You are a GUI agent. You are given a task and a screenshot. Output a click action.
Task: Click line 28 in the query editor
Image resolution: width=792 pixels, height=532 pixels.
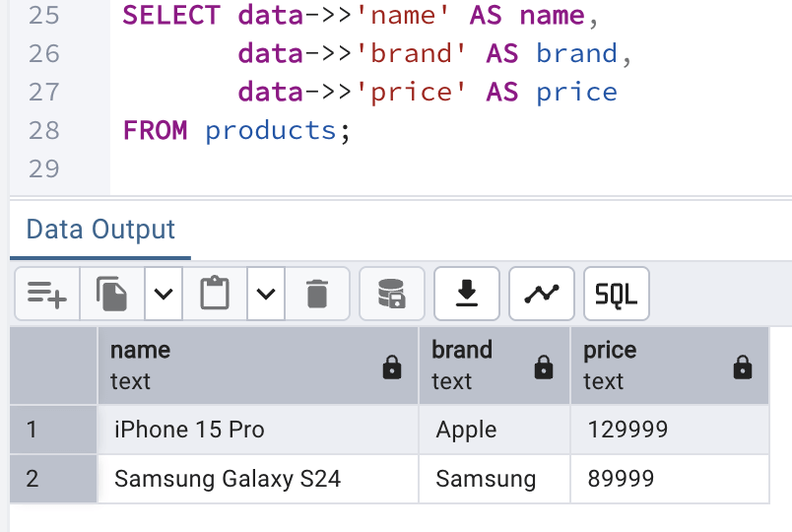click(236, 130)
